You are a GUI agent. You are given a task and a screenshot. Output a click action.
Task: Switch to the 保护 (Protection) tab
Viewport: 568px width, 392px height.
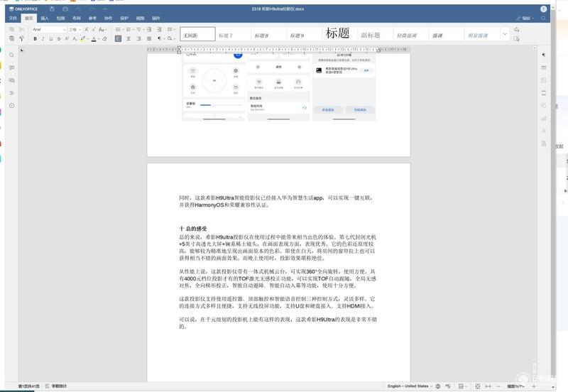pos(124,18)
